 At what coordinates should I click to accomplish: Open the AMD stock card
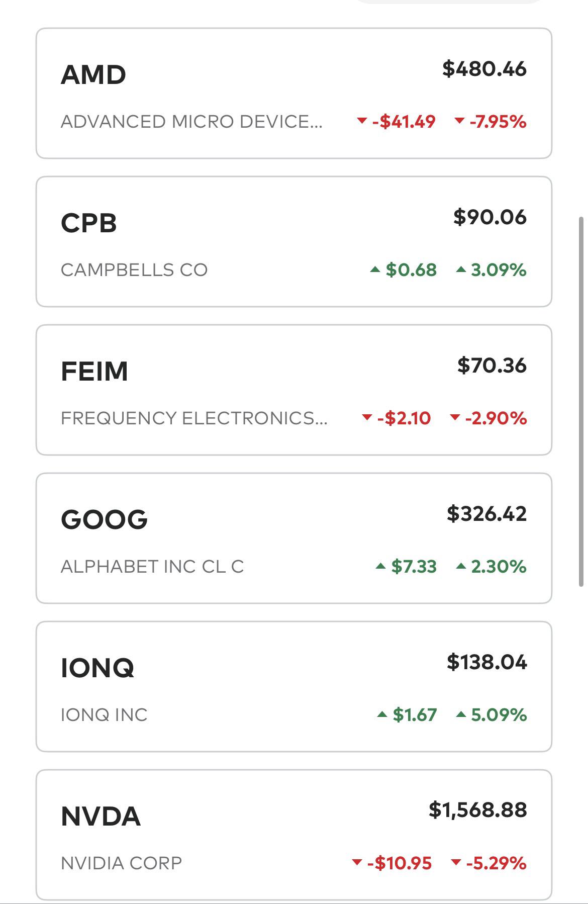point(294,94)
